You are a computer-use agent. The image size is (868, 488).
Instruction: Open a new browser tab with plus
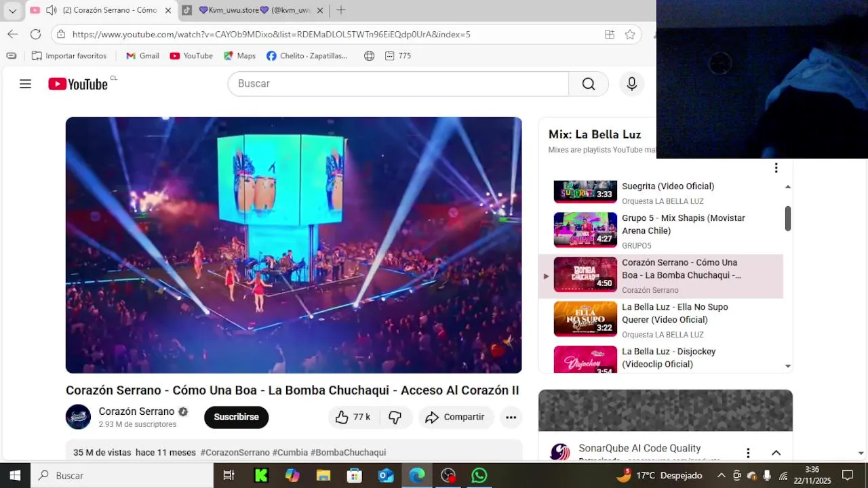341,10
